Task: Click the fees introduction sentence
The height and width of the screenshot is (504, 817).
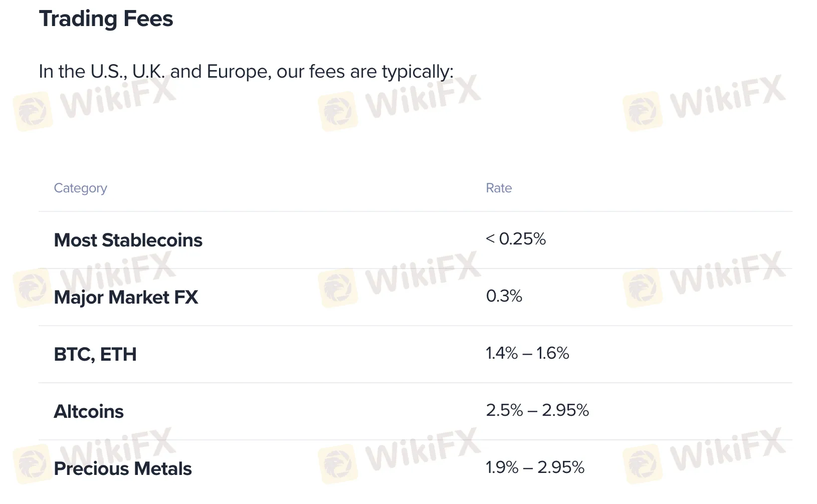Action: [246, 72]
